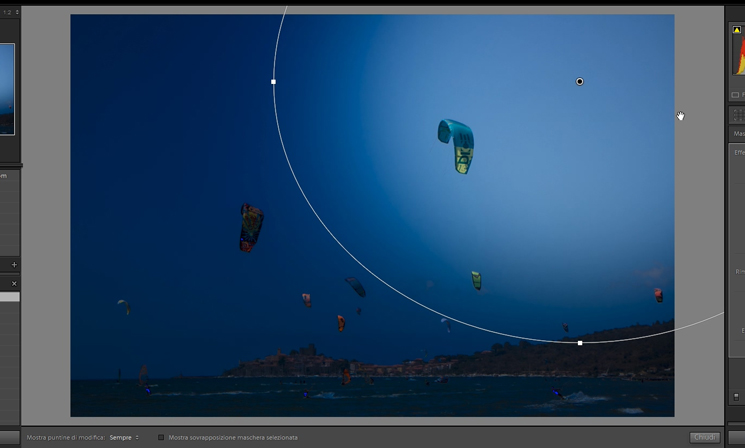Select the radial filter center pin
Screen dimensions: 745x448
click(579, 82)
